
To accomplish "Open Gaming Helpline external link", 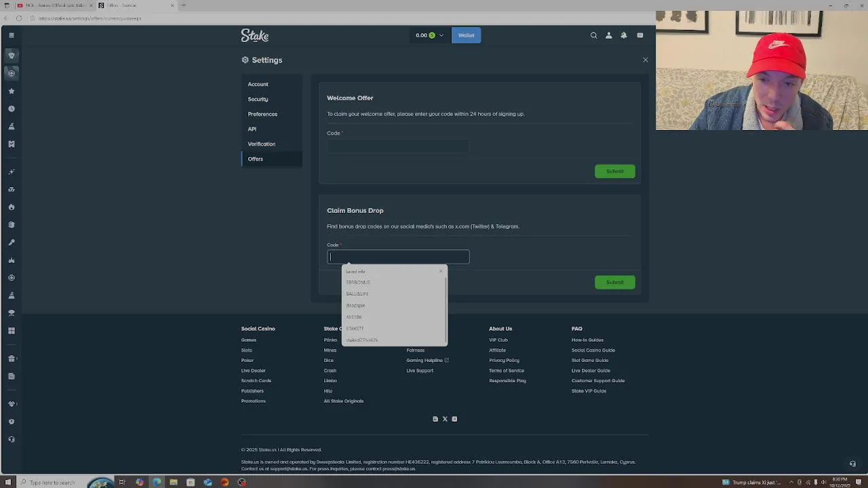I will click(427, 360).
